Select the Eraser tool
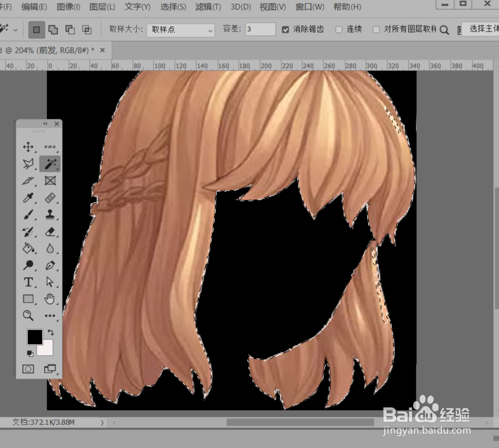 click(50, 232)
